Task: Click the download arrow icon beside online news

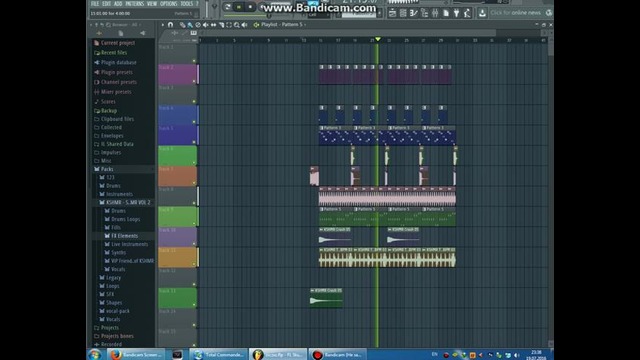Action: (482, 13)
